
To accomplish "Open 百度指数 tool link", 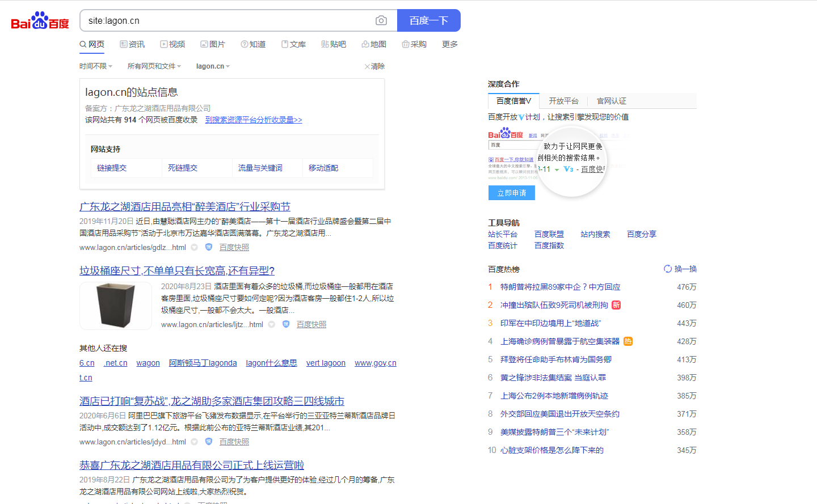I will click(x=549, y=245).
